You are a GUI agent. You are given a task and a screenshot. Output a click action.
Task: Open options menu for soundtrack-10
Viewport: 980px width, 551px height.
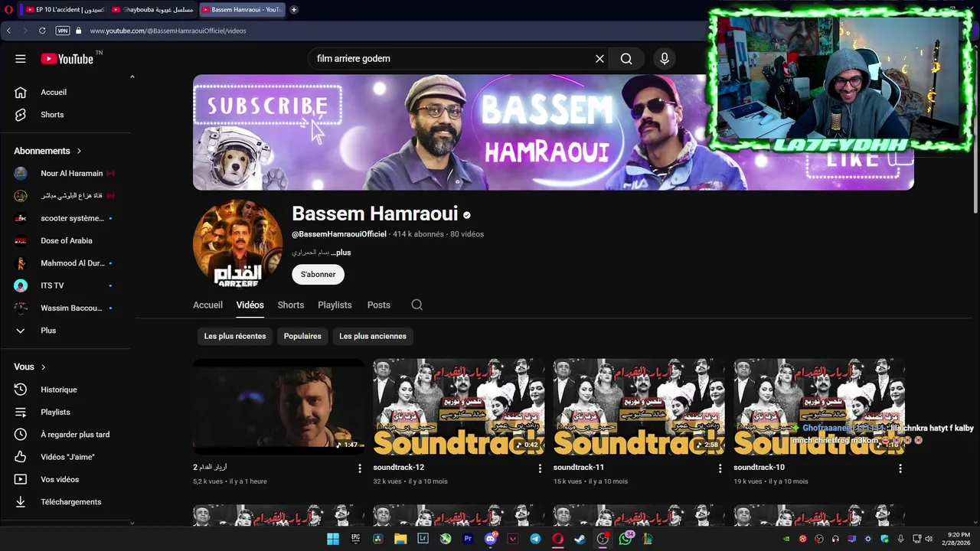(x=900, y=468)
